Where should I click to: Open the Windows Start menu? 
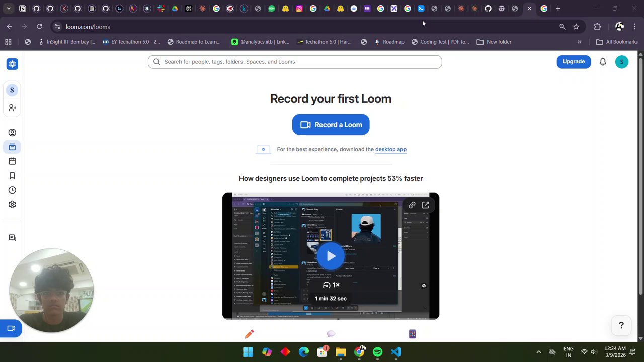tap(248, 352)
